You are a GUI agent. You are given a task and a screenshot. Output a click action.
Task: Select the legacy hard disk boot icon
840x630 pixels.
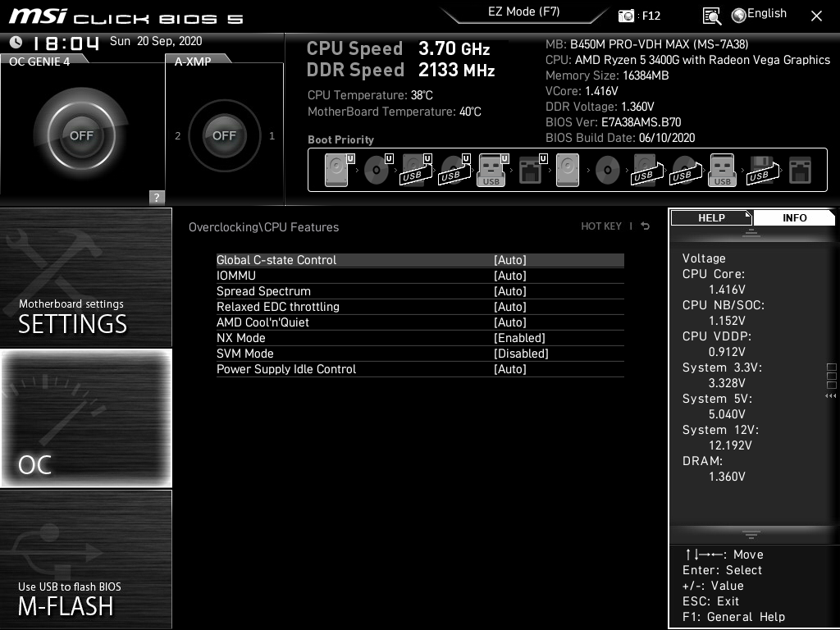tap(568, 170)
